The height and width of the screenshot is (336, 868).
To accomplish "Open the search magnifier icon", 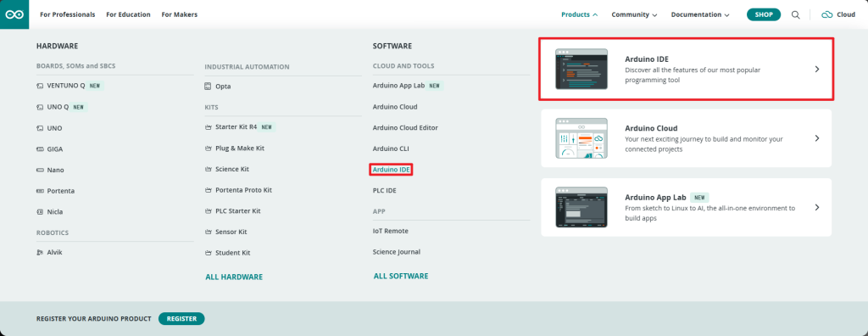I will [795, 15].
